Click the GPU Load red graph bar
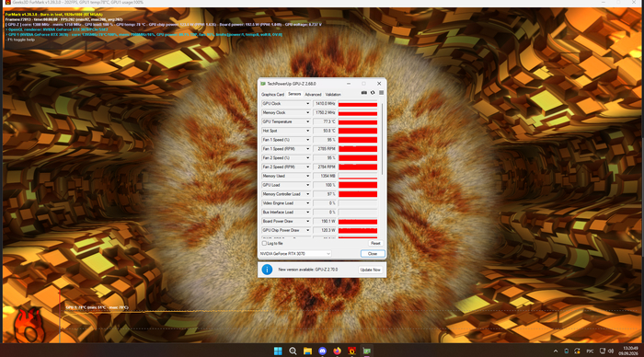 (x=358, y=185)
